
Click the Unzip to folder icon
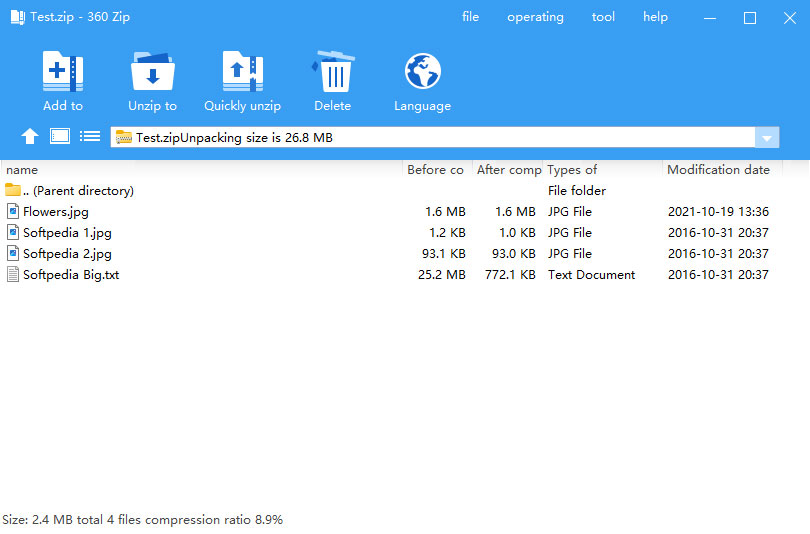coord(152,71)
